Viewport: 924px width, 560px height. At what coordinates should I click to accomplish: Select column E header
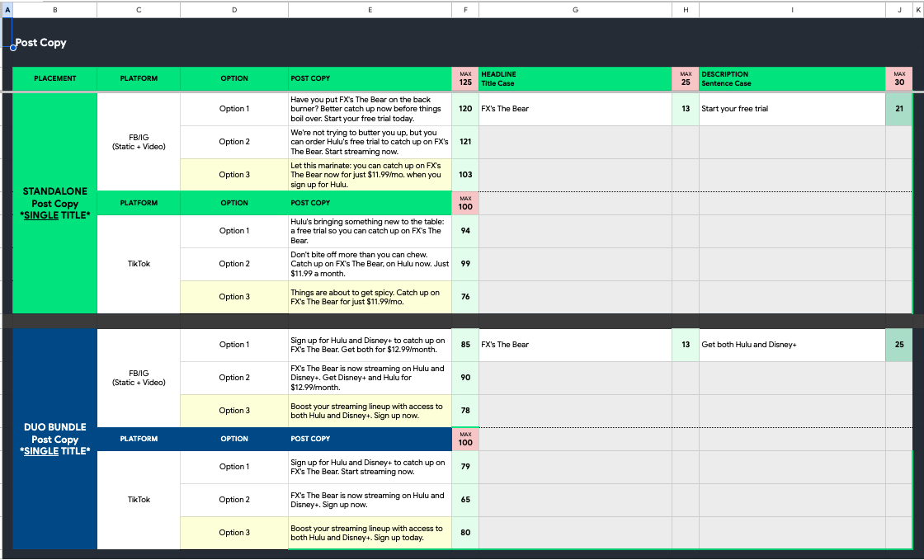tap(370, 9)
